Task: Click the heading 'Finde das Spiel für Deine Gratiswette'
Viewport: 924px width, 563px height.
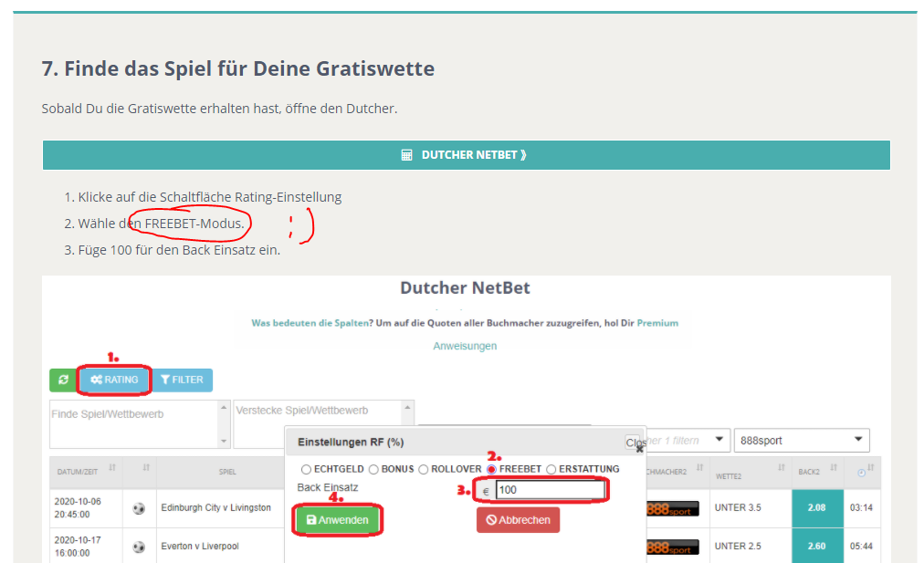Action: pos(249,69)
